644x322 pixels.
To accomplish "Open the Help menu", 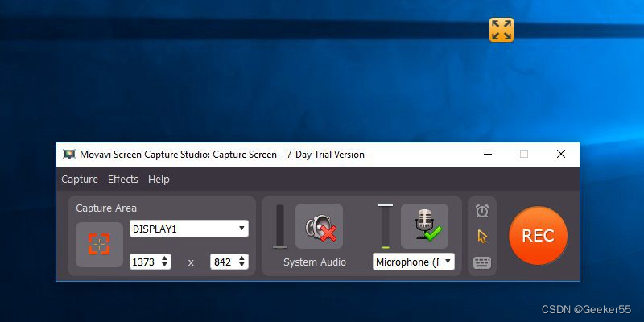I will (x=159, y=179).
